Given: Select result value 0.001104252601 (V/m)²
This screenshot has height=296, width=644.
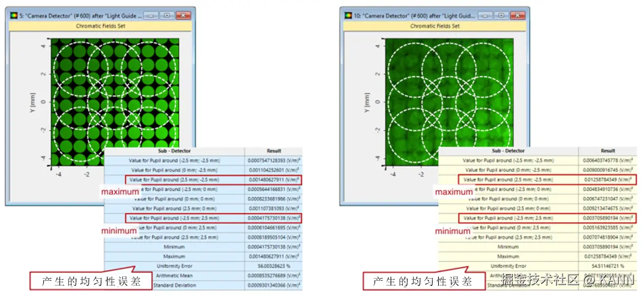Looking at the screenshot, I should point(274,170).
